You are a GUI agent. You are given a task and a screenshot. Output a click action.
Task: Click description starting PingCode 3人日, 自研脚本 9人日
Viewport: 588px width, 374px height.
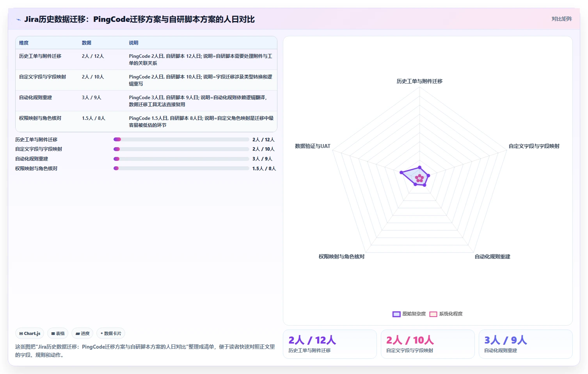coord(198,101)
